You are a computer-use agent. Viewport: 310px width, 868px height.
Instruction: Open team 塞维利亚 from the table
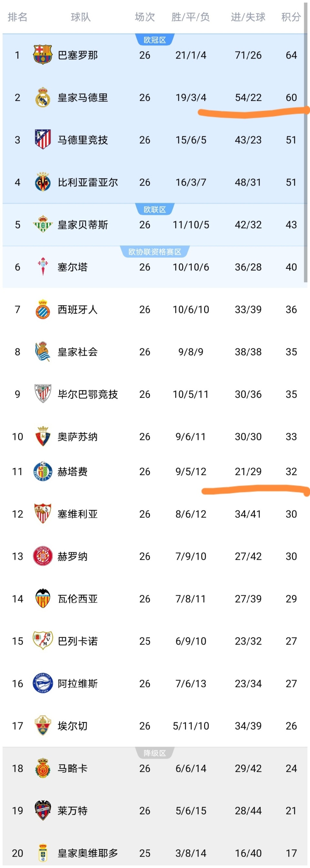[x=78, y=514]
